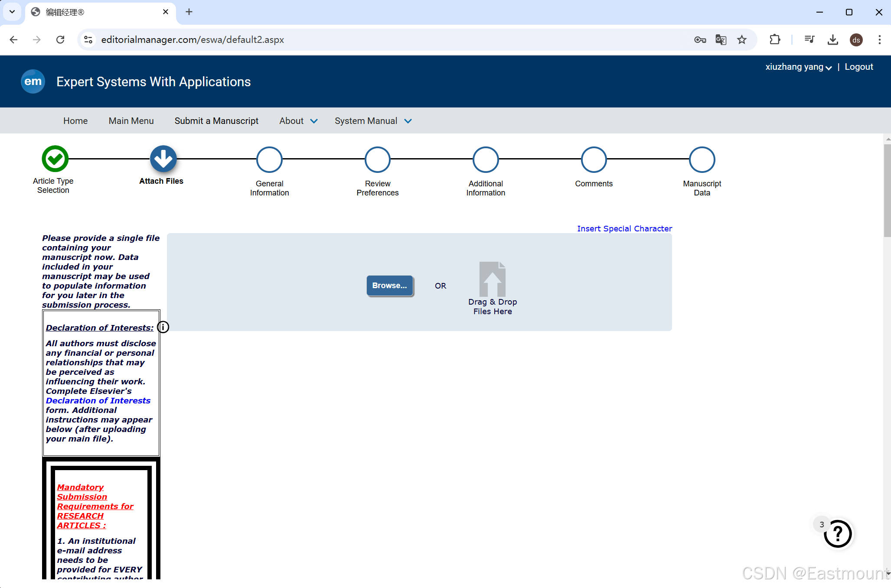Open Submit a Manuscript menu item
This screenshot has height=588, width=891.
(216, 121)
